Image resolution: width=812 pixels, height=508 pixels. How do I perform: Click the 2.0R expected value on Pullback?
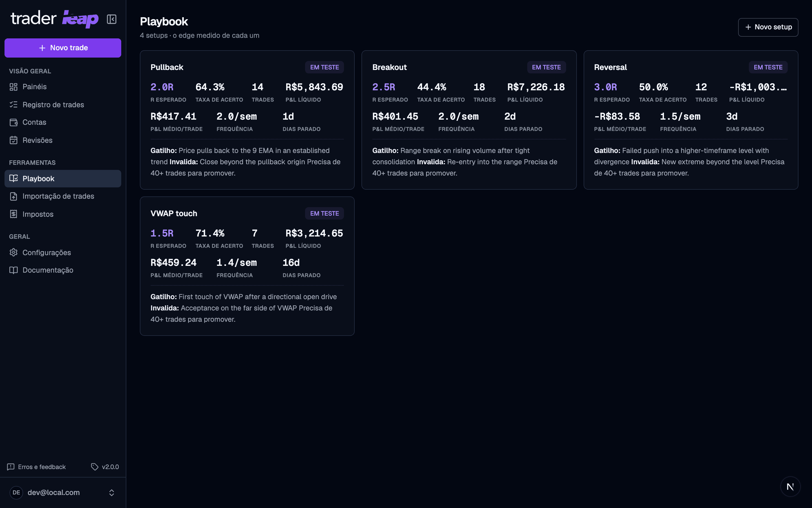click(162, 87)
